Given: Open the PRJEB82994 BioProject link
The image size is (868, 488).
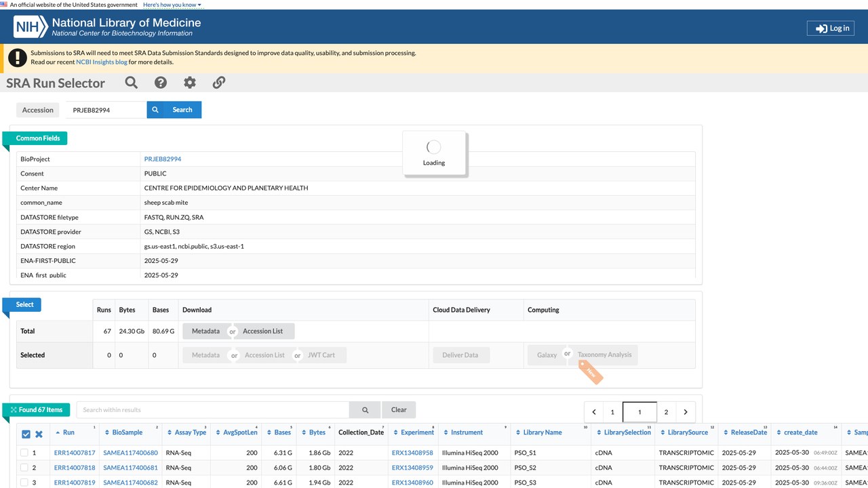Looking at the screenshot, I should pos(163,159).
